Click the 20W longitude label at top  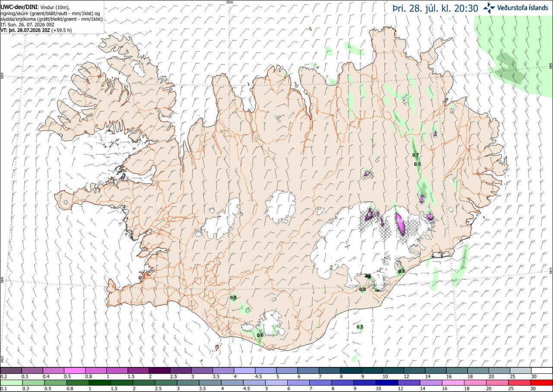coord(229,2)
